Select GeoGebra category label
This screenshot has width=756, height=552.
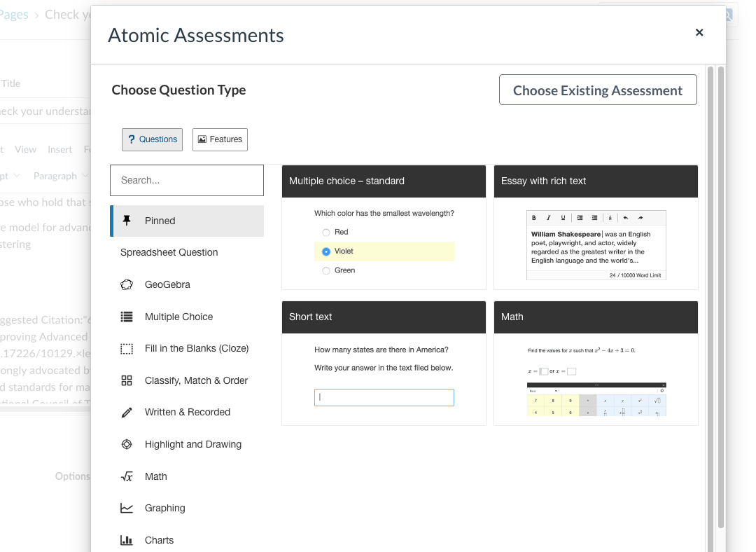click(x=167, y=284)
